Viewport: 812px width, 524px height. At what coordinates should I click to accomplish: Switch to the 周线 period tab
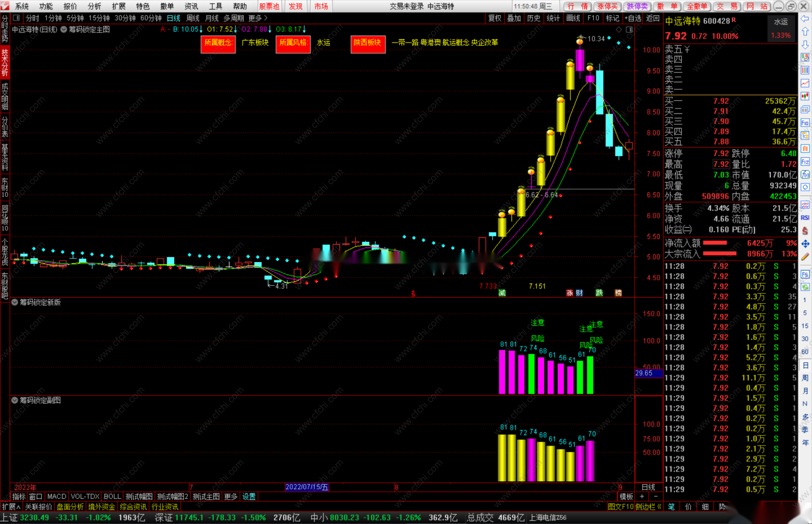click(x=192, y=18)
